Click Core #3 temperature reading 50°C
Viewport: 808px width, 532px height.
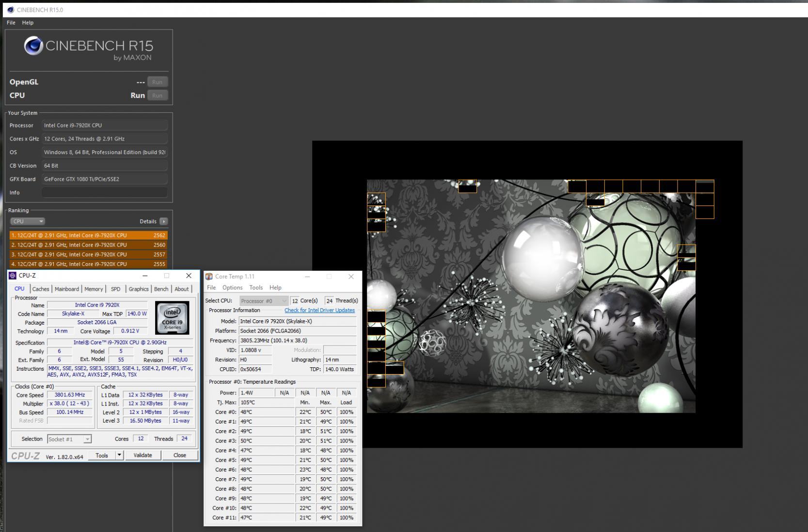[267, 441]
